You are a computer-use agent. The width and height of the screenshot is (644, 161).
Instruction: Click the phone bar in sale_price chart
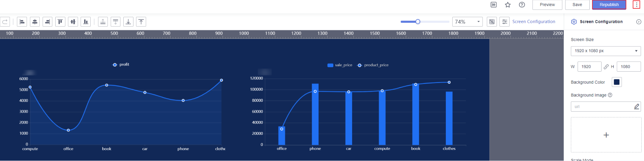(x=315, y=114)
